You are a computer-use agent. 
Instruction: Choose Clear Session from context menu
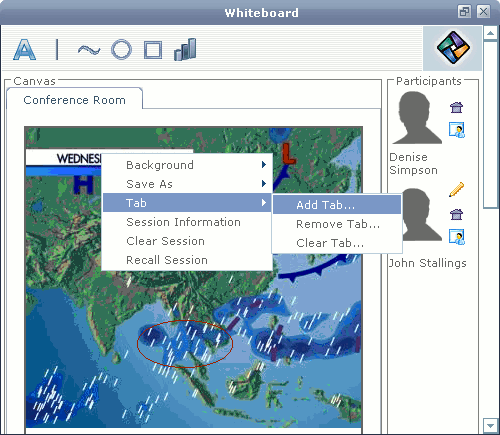click(187, 241)
